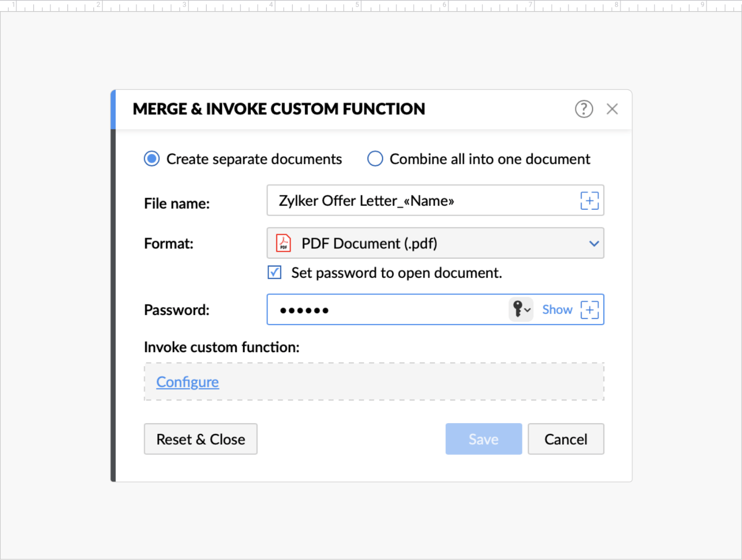Focus the Password dots entry

click(385, 309)
